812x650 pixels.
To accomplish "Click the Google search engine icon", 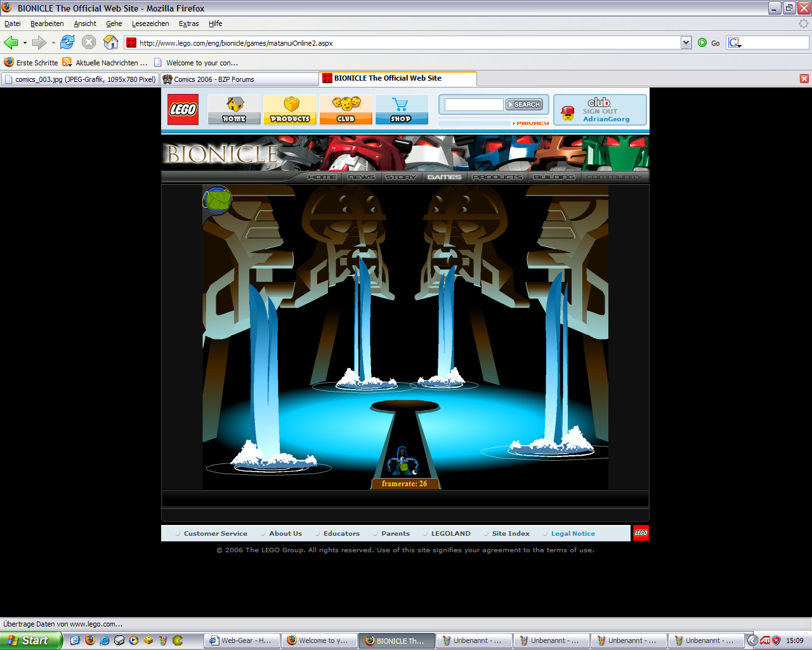I will coord(735,43).
